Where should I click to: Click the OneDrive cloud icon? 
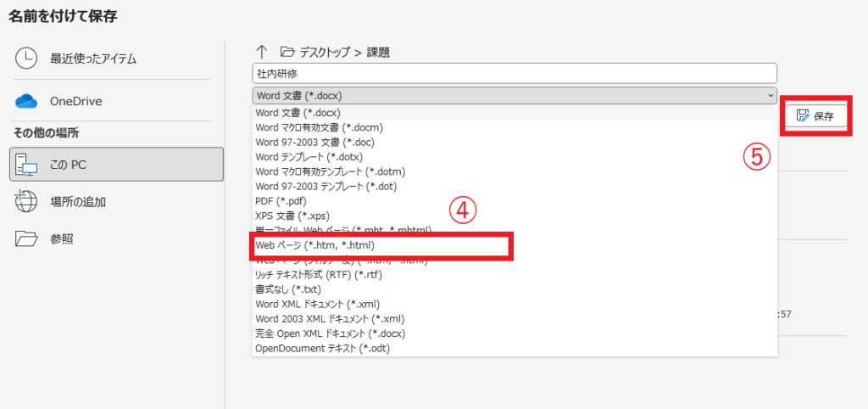click(x=26, y=102)
